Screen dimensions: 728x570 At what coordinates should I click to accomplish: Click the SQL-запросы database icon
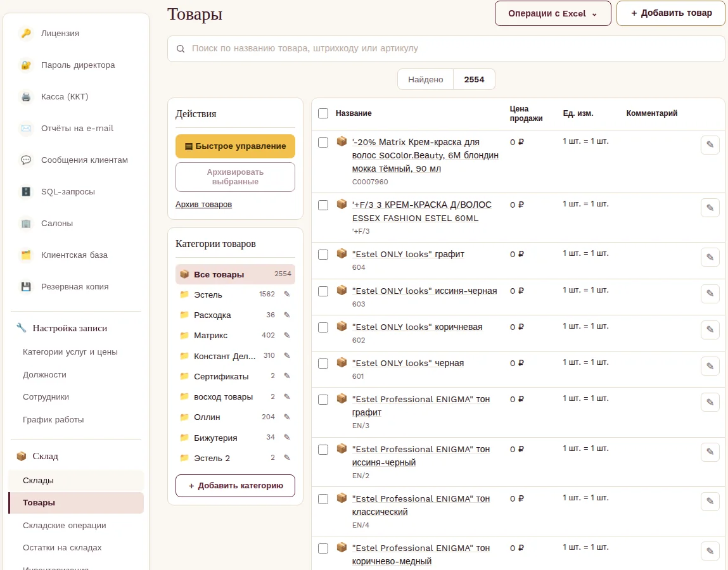(x=26, y=192)
